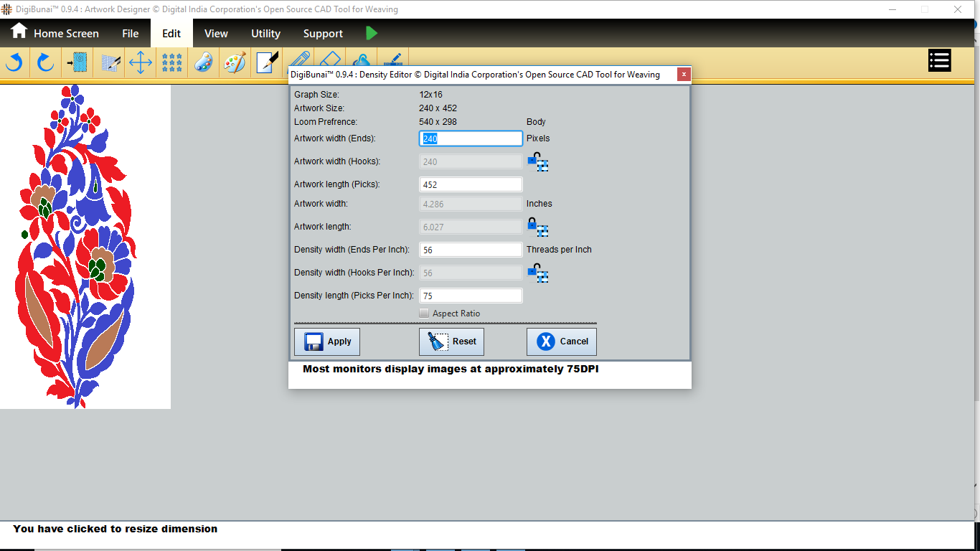The width and height of the screenshot is (980, 551).
Task: Go to Home Screen
Action: point(55,33)
